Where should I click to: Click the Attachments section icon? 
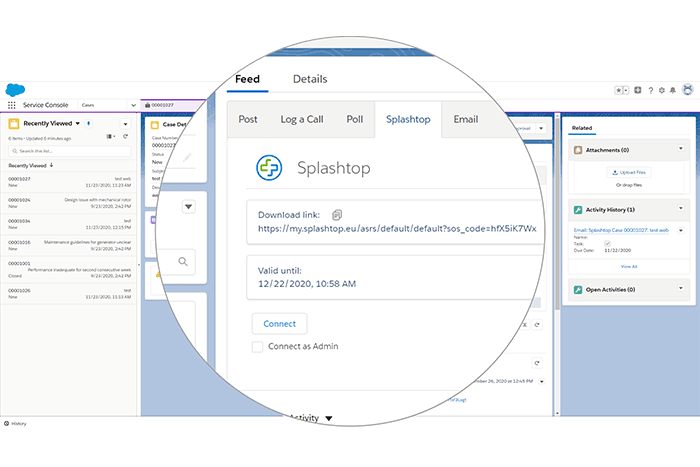[x=578, y=150]
